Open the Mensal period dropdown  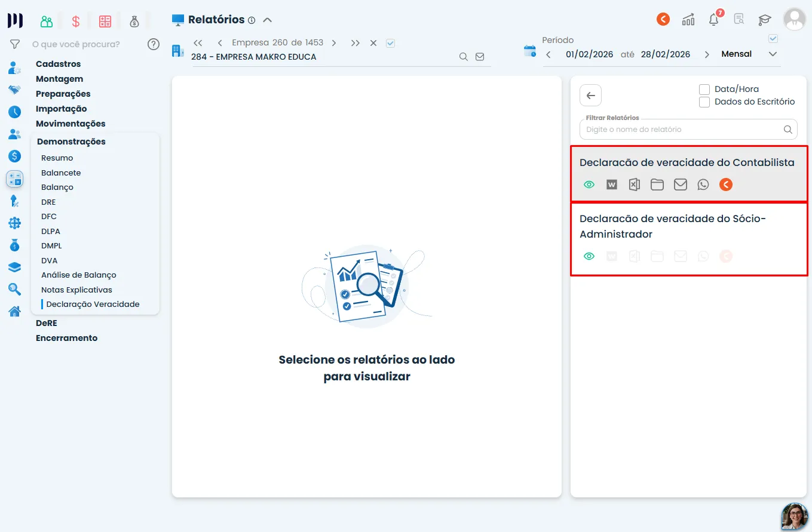tap(749, 54)
